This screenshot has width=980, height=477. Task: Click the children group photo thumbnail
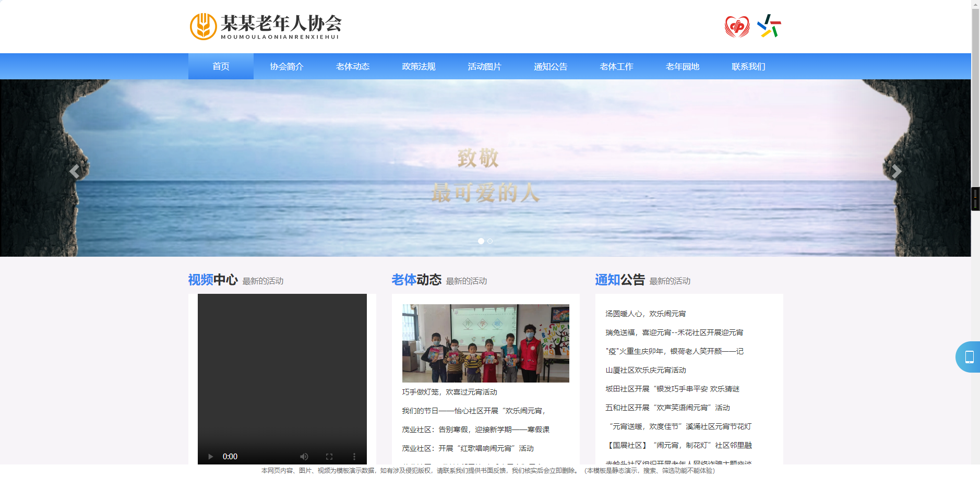485,343
